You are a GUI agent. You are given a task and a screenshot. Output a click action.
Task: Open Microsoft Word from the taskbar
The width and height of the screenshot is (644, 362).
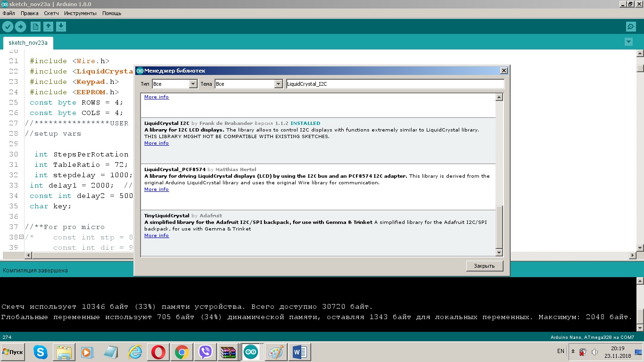300,352
